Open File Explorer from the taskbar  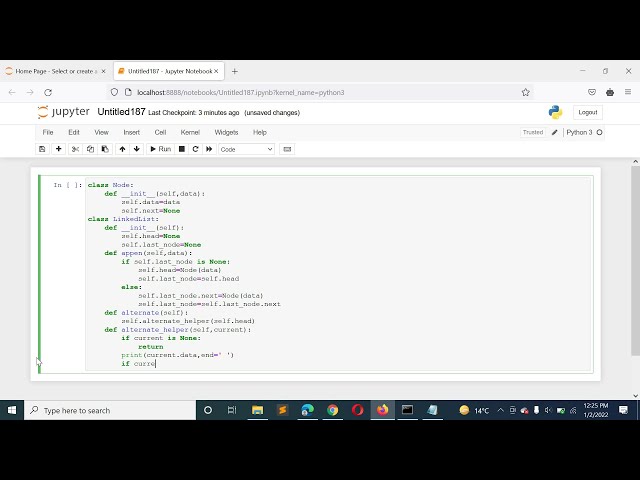(258, 410)
